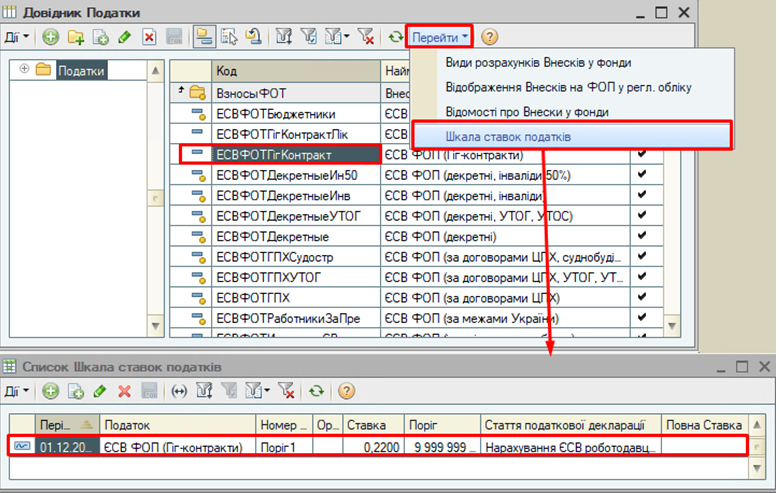The height and width of the screenshot is (493, 779).
Task: Click the red X delete icon in Шкала ставок toolbar
Action: coord(125,392)
